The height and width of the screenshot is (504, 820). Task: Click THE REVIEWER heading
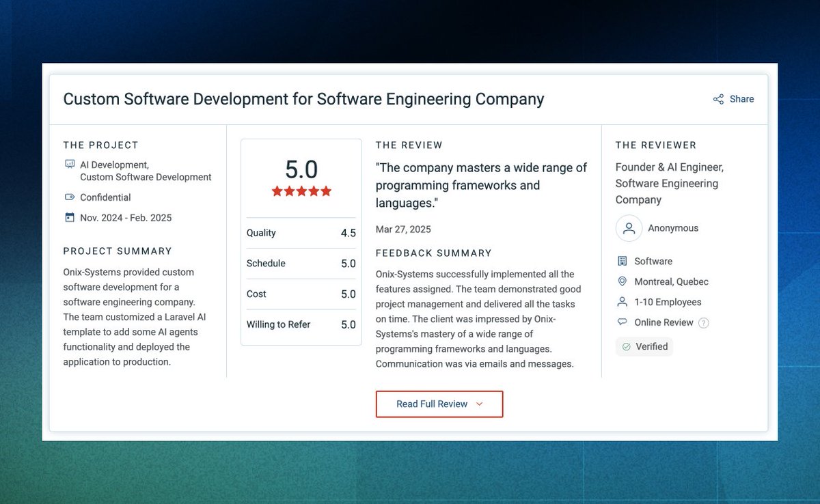point(656,145)
